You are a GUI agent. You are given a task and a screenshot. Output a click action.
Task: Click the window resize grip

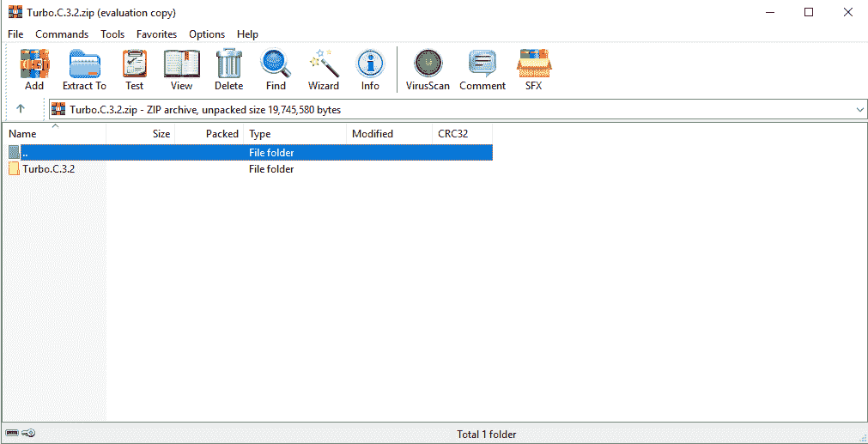click(862, 438)
